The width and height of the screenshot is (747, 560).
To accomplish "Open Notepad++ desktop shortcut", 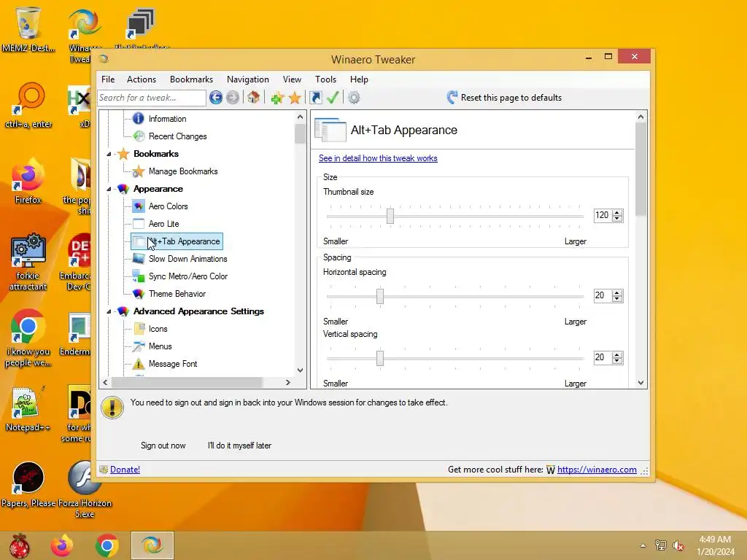I will (x=28, y=408).
